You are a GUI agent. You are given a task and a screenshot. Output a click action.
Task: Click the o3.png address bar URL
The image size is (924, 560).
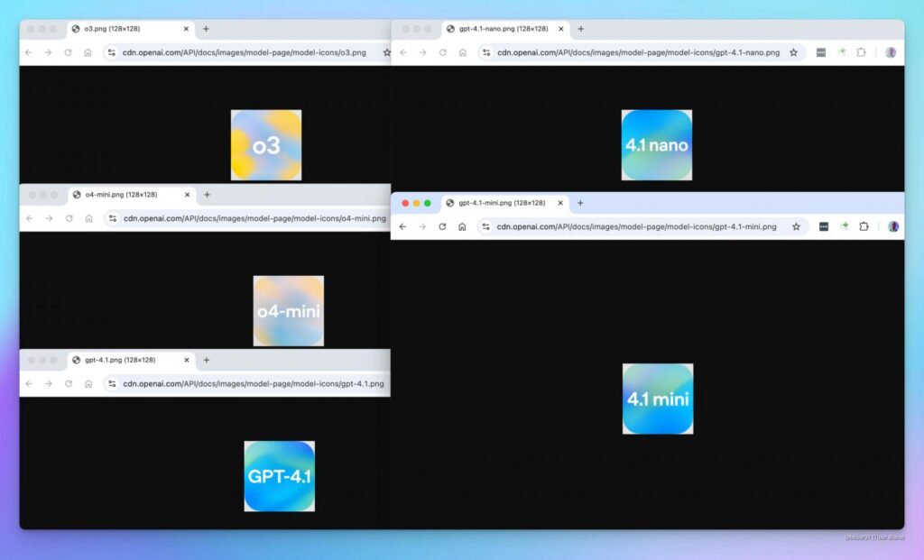point(244,52)
